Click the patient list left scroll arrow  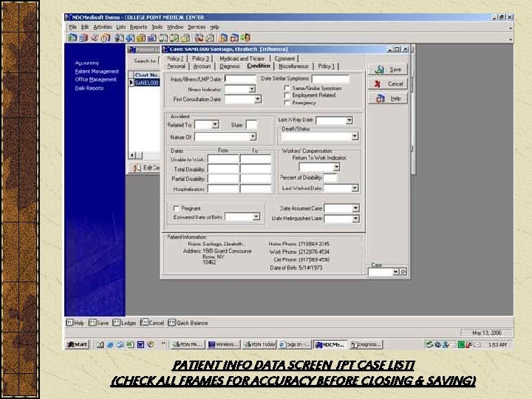click(x=132, y=155)
